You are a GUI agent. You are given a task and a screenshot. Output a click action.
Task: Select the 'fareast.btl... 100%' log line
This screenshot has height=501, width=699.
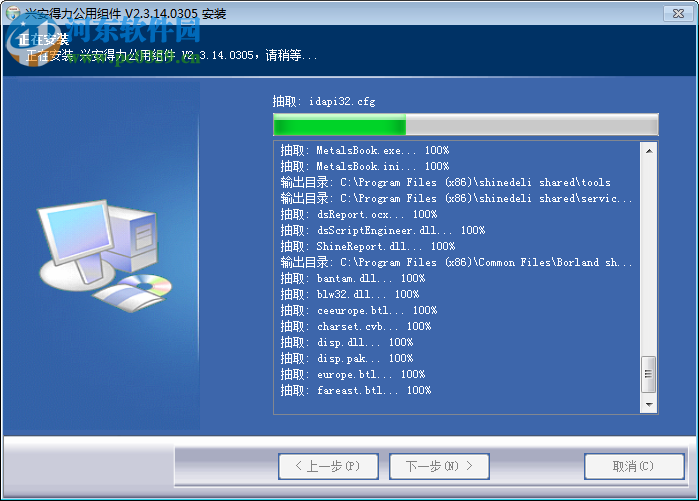pyautogui.click(x=356, y=391)
